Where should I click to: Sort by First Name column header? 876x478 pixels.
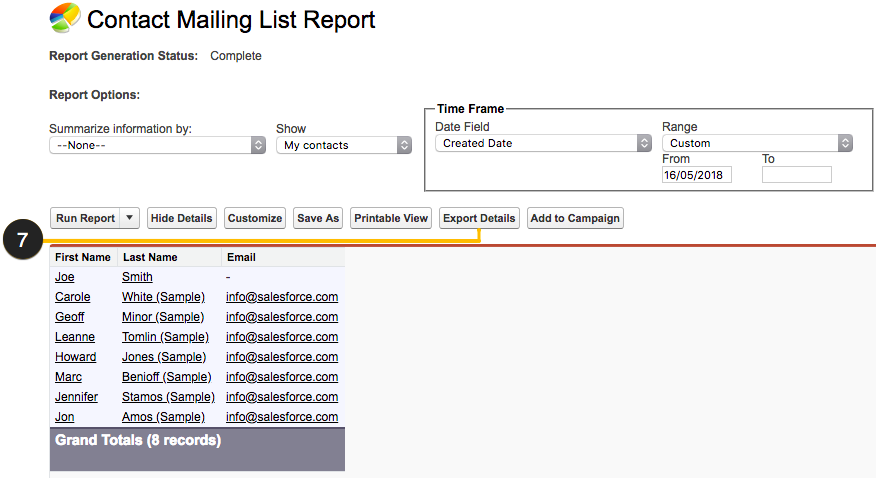tap(83, 257)
